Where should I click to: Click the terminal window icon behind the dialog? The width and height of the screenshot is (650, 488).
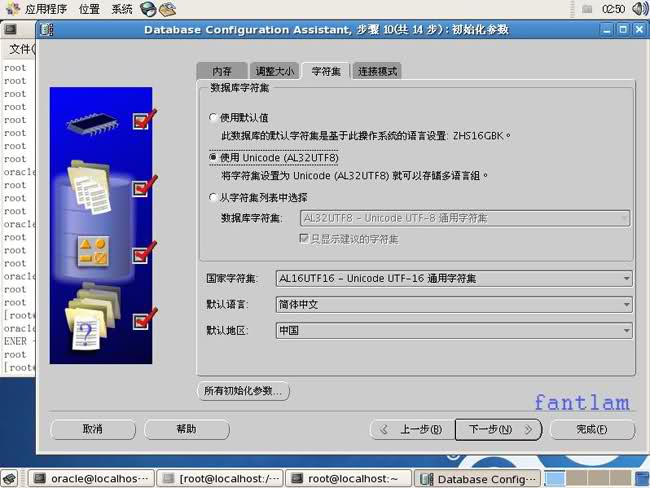[x=10, y=29]
